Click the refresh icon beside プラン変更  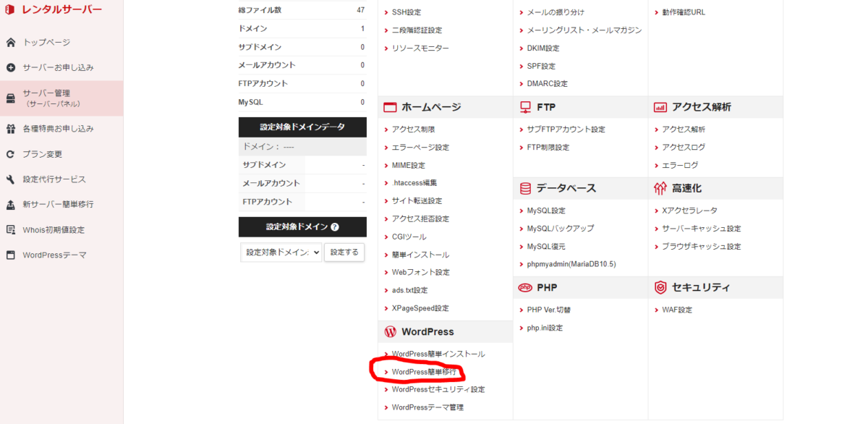(x=11, y=154)
